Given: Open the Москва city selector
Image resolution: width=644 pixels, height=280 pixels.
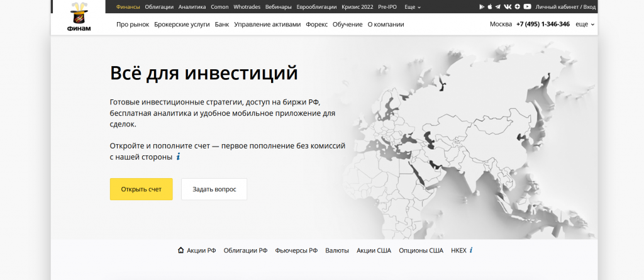Looking at the screenshot, I should (x=501, y=25).
